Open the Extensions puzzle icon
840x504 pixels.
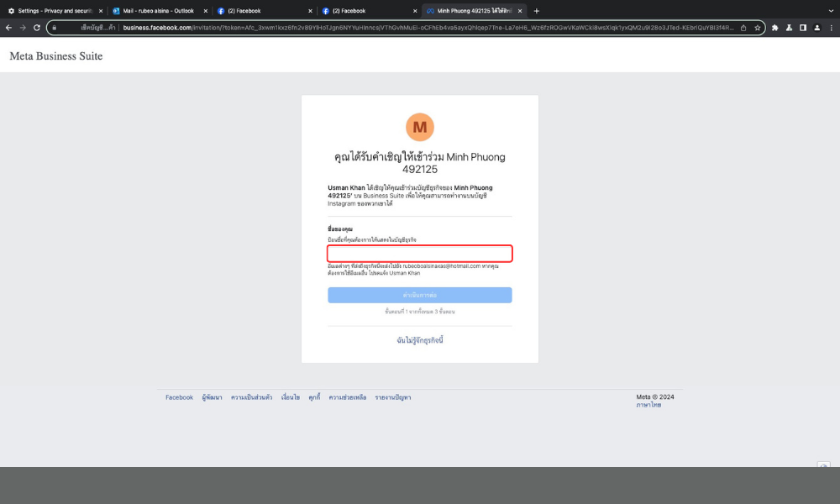(774, 28)
